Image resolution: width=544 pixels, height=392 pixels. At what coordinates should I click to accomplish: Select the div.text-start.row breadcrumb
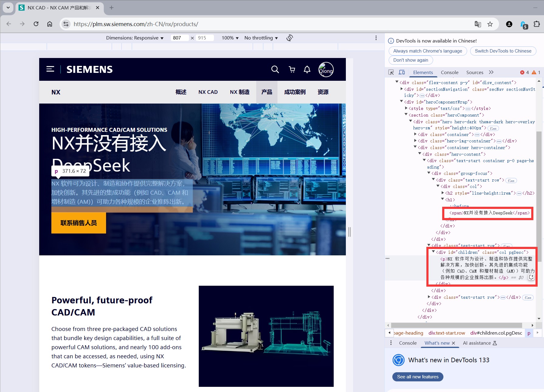tap(446, 333)
